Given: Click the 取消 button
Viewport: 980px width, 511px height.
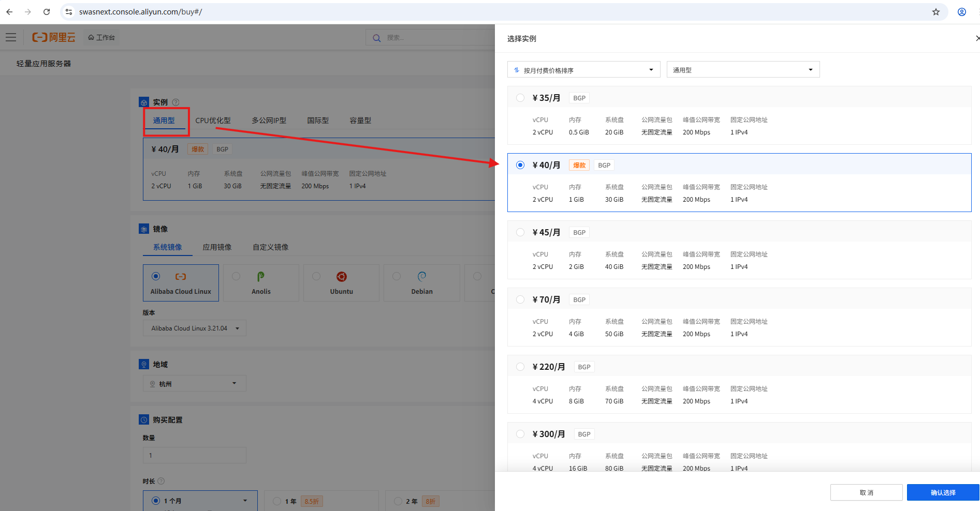Looking at the screenshot, I should pyautogui.click(x=867, y=492).
